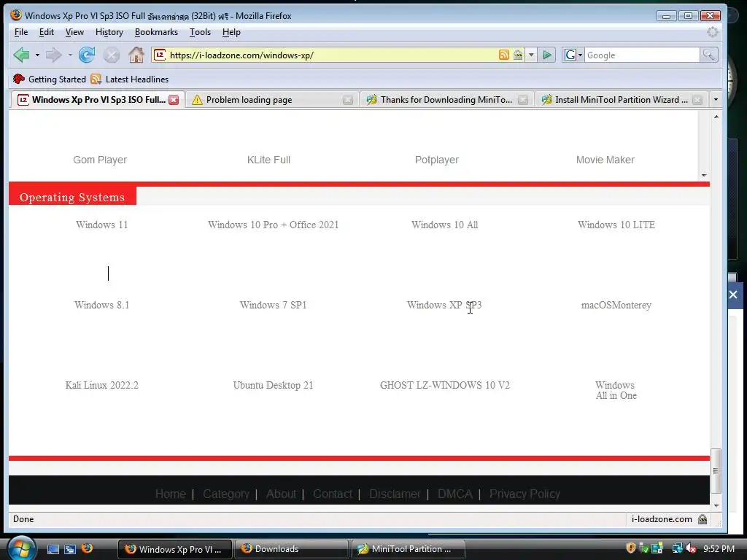Viewport: 747px width, 560px height.
Task: Open the Windows 10 LITE link
Action: point(616,225)
